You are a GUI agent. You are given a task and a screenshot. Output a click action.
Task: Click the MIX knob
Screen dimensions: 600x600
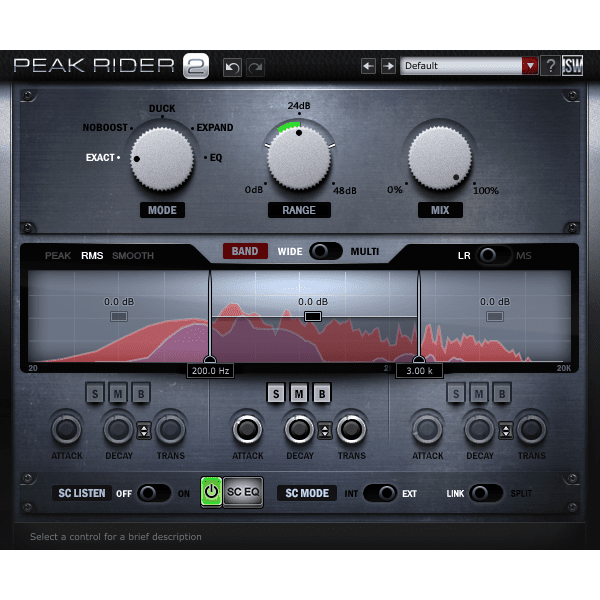click(440, 158)
